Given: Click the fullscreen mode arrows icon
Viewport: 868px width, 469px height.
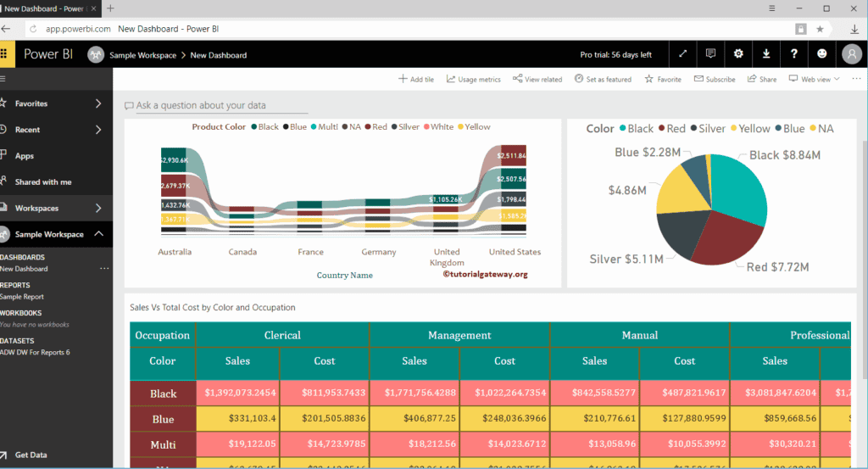Looking at the screenshot, I should (683, 54).
